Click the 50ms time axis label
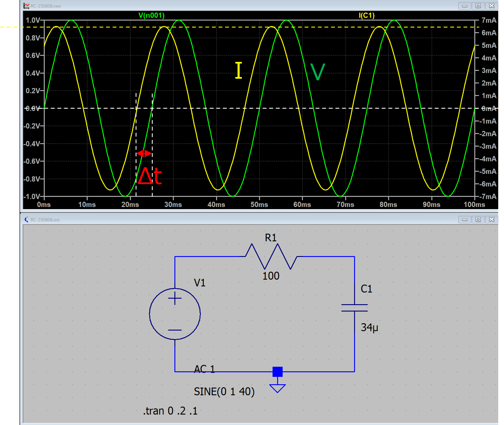 click(x=259, y=205)
